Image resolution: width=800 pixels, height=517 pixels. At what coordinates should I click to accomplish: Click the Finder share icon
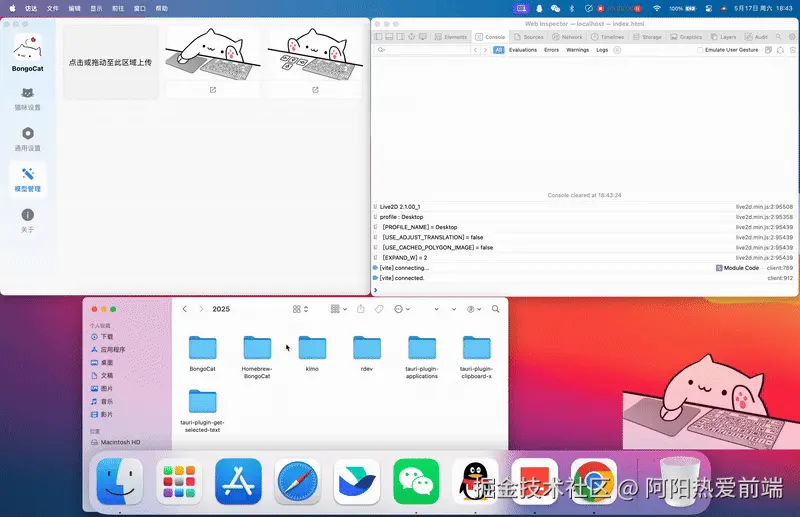[361, 309]
